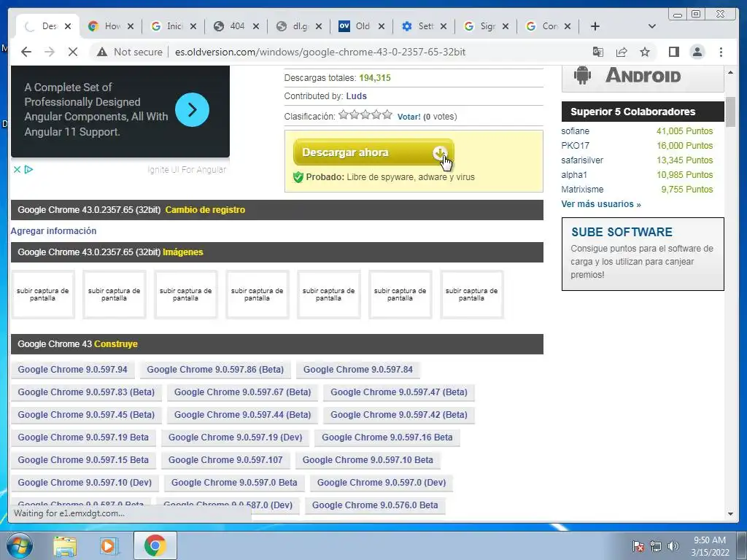Screen dimensions: 747x560
Task: Rate with the fifth star
Action: 387,114
